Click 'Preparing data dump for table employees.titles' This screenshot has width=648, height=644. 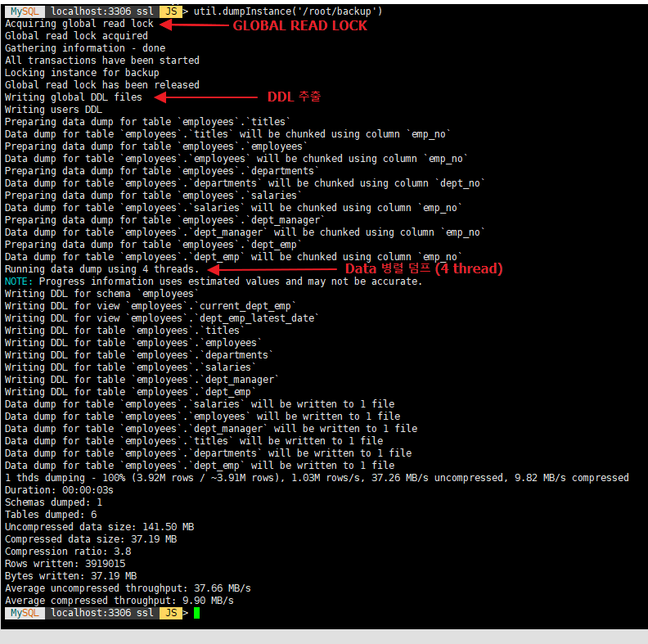tap(147, 122)
